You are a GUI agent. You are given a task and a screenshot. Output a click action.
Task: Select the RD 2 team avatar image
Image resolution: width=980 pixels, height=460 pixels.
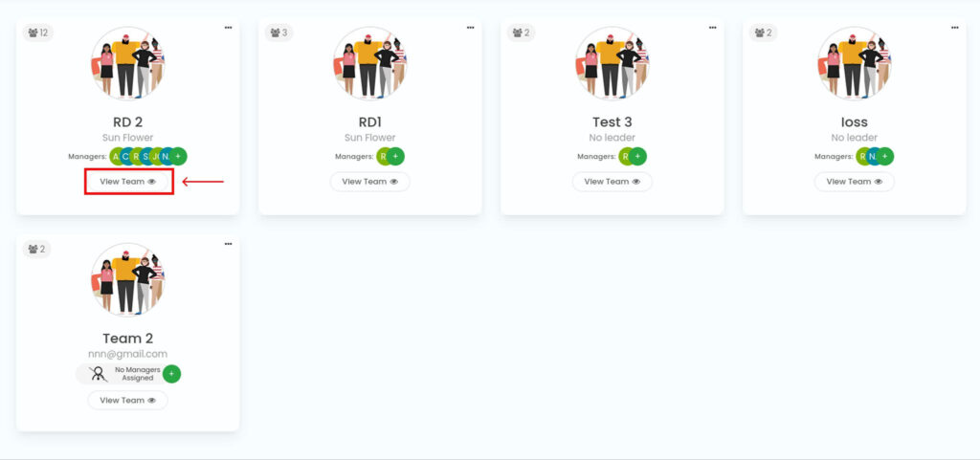coord(128,64)
